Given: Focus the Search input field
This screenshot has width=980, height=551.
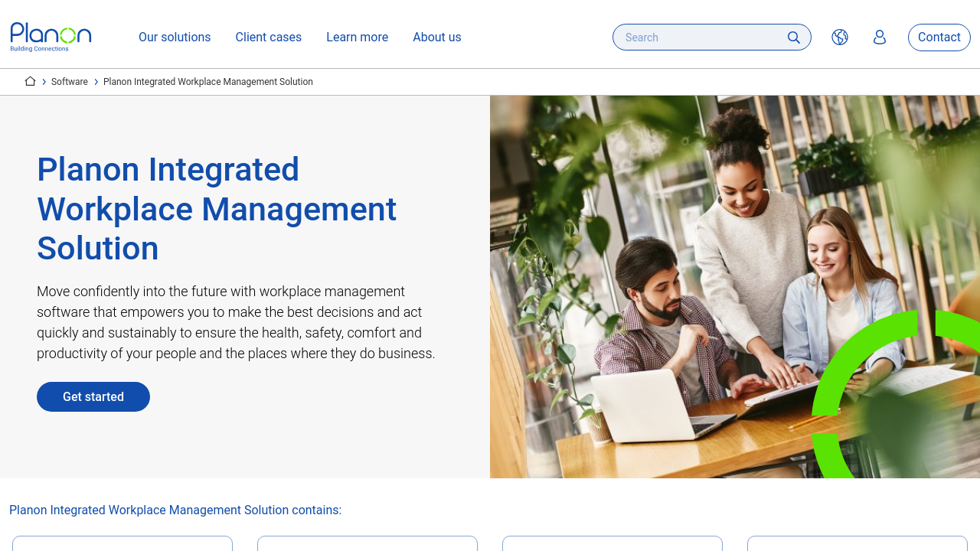Looking at the screenshot, I should click(x=701, y=37).
